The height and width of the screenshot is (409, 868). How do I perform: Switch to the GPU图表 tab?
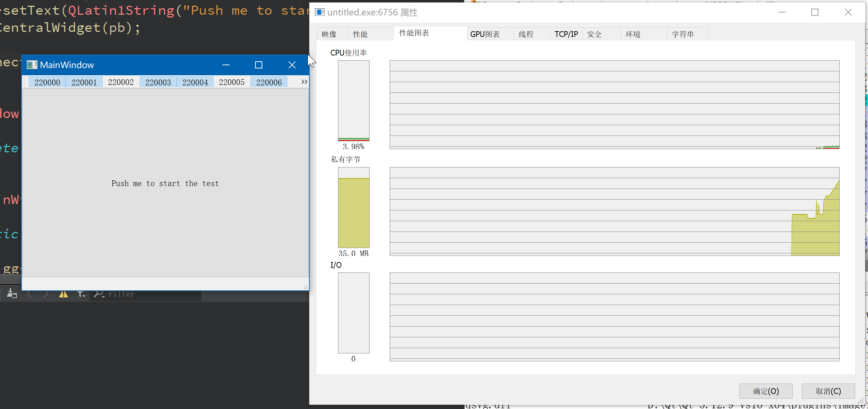[x=485, y=34]
